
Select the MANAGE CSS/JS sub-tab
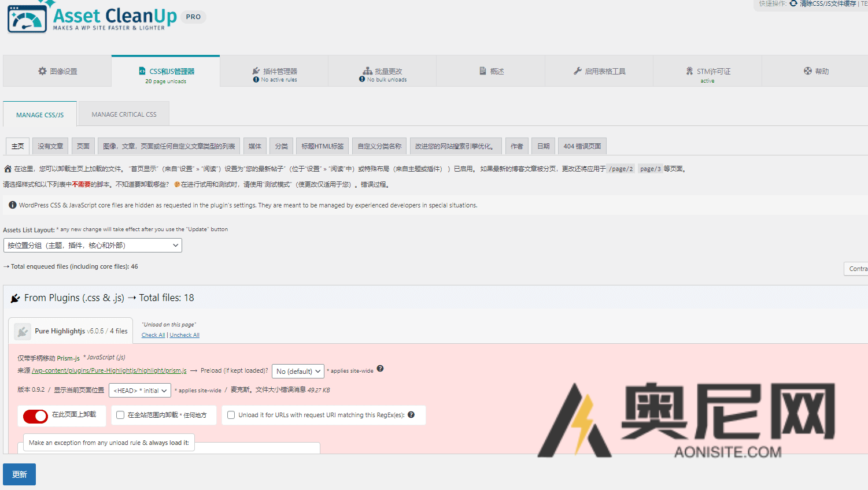pos(40,114)
